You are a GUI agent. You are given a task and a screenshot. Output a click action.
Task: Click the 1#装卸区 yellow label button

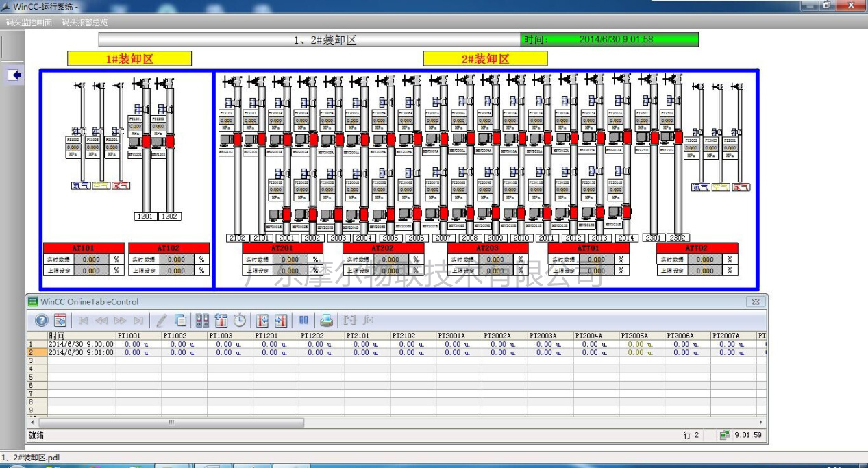click(129, 59)
